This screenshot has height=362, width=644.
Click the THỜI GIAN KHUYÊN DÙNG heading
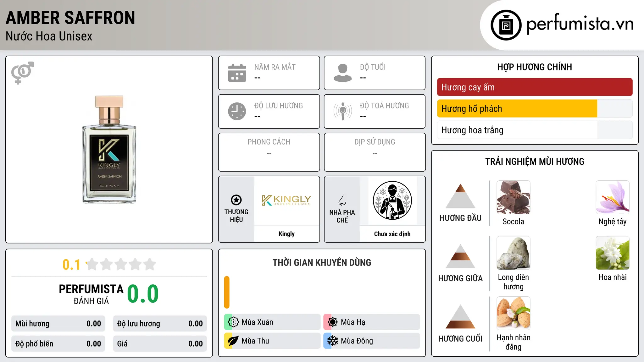[x=322, y=263]
